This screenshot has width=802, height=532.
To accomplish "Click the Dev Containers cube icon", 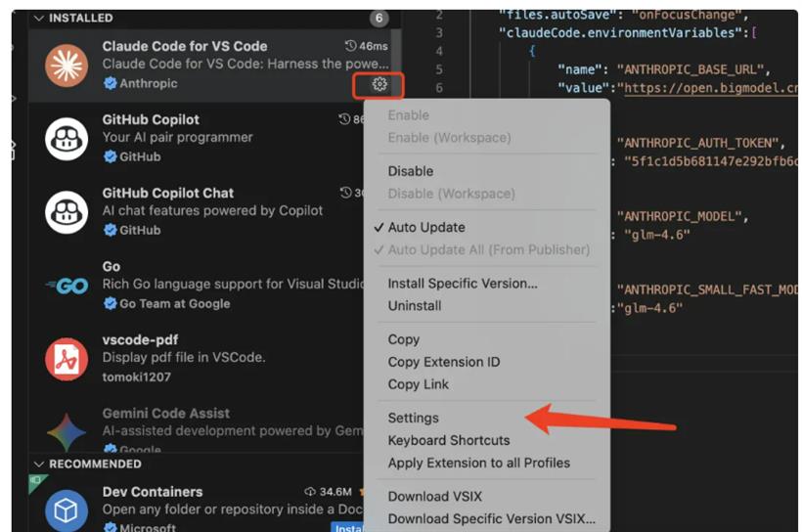I will pos(67,510).
